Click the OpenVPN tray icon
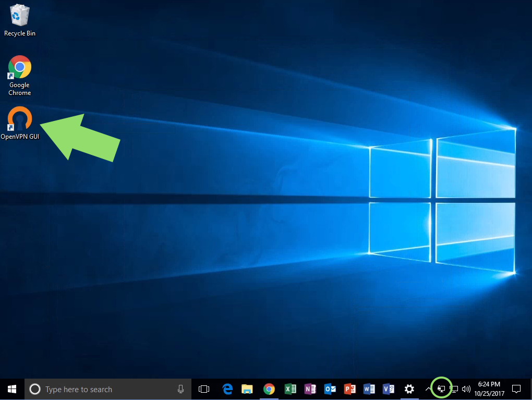This screenshot has width=532, height=400. (x=441, y=389)
